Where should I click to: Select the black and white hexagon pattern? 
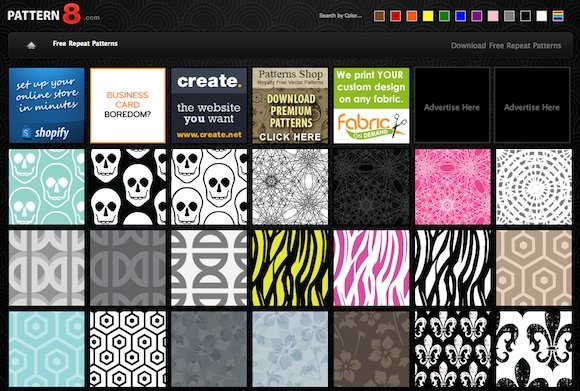coord(128,349)
